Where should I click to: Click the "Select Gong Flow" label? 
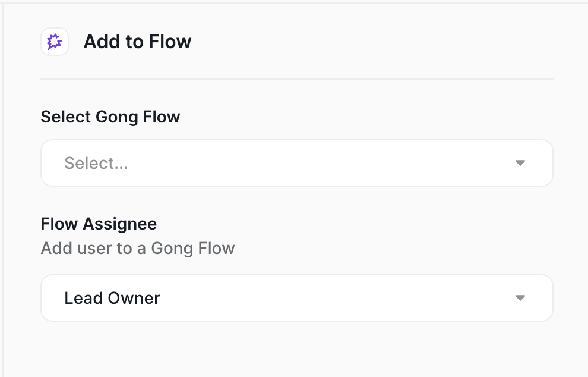coord(110,117)
